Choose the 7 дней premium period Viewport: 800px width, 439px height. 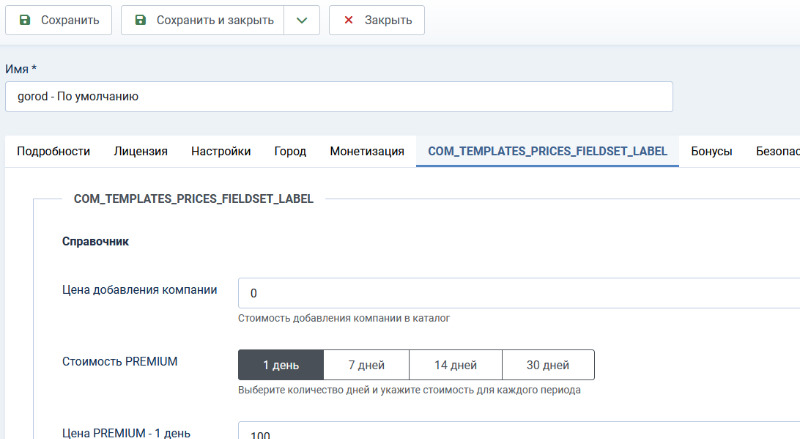366,364
